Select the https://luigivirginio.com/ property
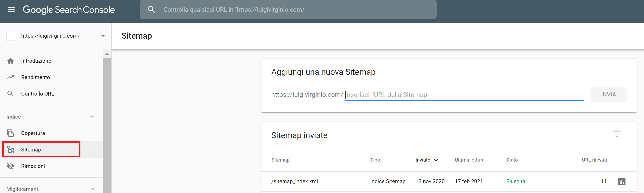644x193 pixels. pos(50,36)
